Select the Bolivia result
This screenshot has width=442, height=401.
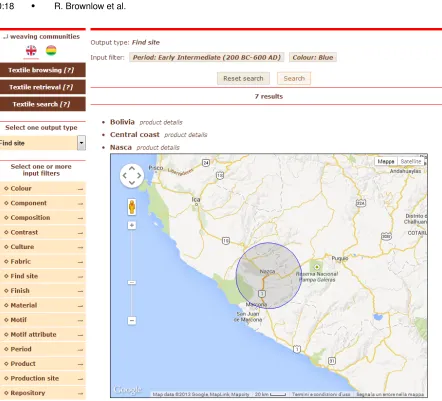(122, 122)
